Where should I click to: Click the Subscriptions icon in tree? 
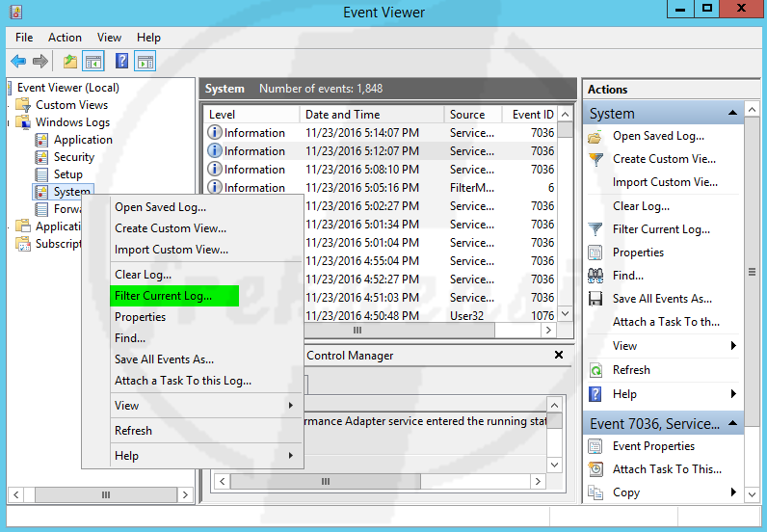tap(23, 244)
